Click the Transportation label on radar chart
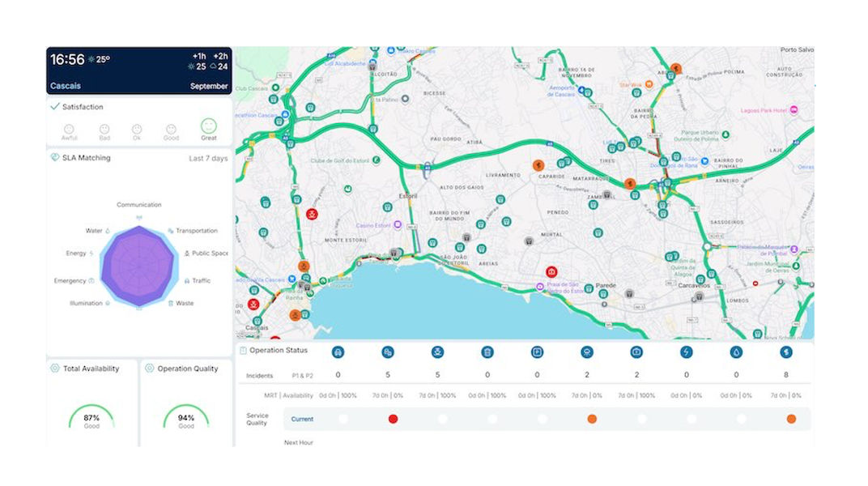The image size is (868, 486). (x=196, y=231)
